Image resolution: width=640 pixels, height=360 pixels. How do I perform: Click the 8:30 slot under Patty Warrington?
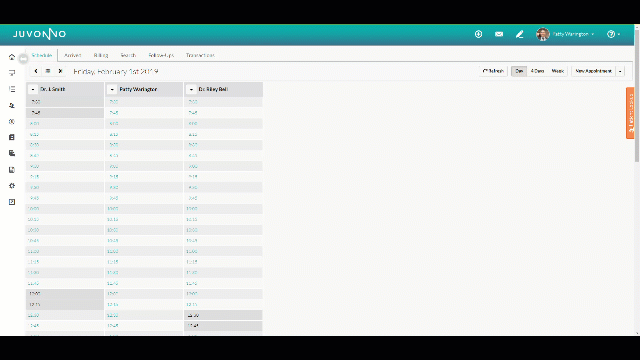(x=144, y=145)
